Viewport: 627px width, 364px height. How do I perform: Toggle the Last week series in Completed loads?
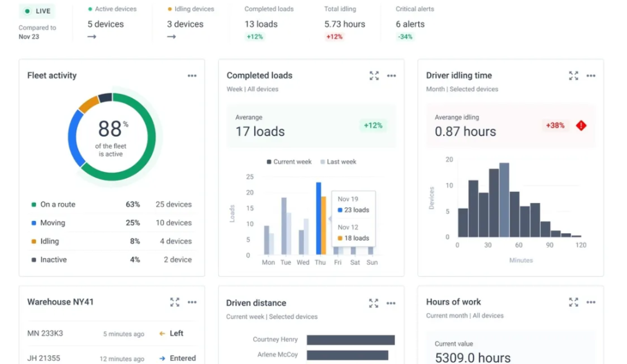click(x=338, y=162)
